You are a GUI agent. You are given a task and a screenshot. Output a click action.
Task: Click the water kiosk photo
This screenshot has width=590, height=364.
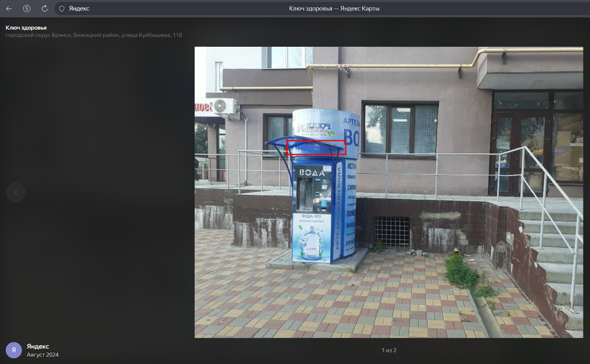(x=389, y=192)
